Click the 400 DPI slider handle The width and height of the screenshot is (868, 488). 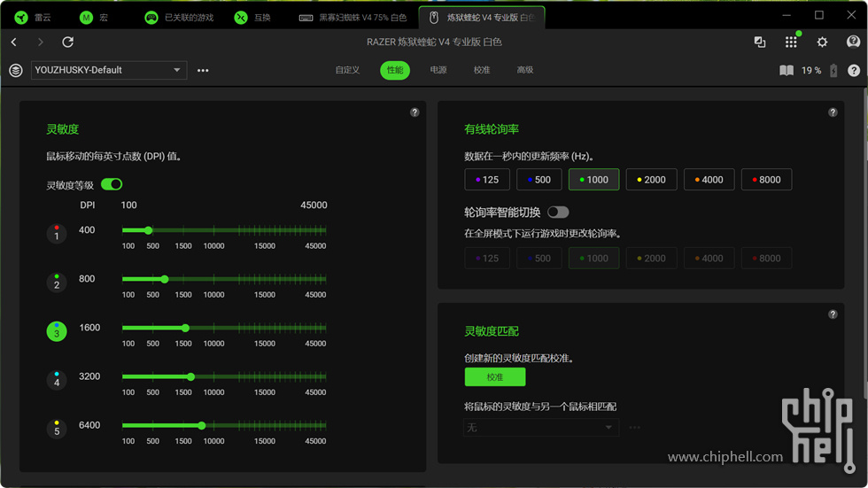click(x=149, y=230)
